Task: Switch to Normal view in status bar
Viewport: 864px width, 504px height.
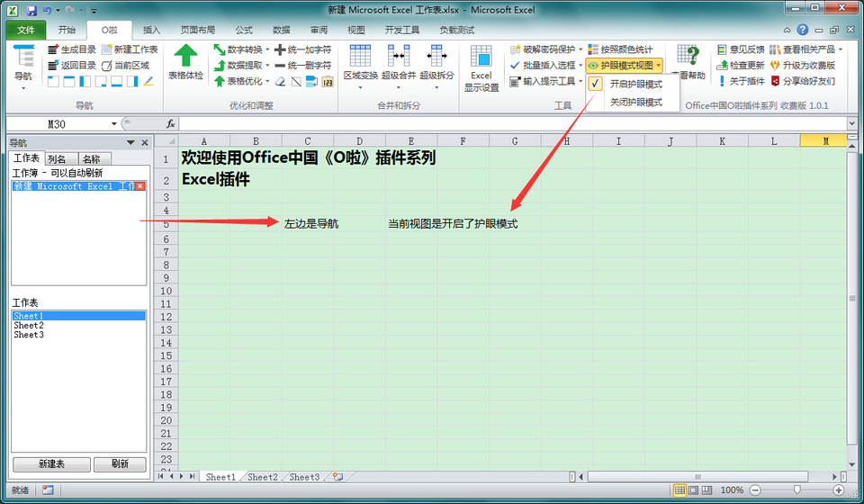Action: tap(680, 490)
